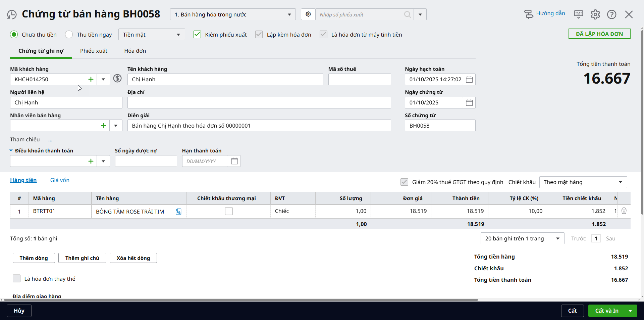
Task: Click the keyboard shortcuts icon
Action: click(578, 14)
